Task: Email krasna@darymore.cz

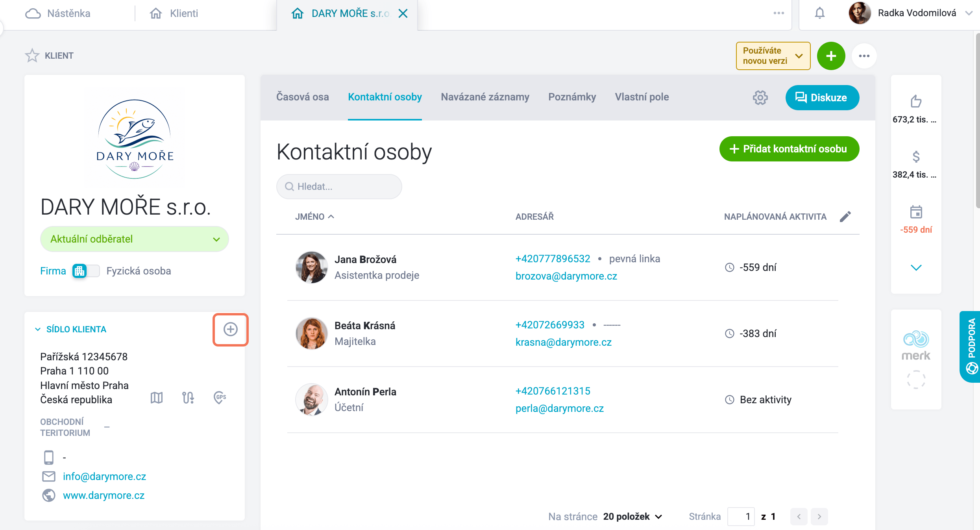Action: pyautogui.click(x=563, y=342)
